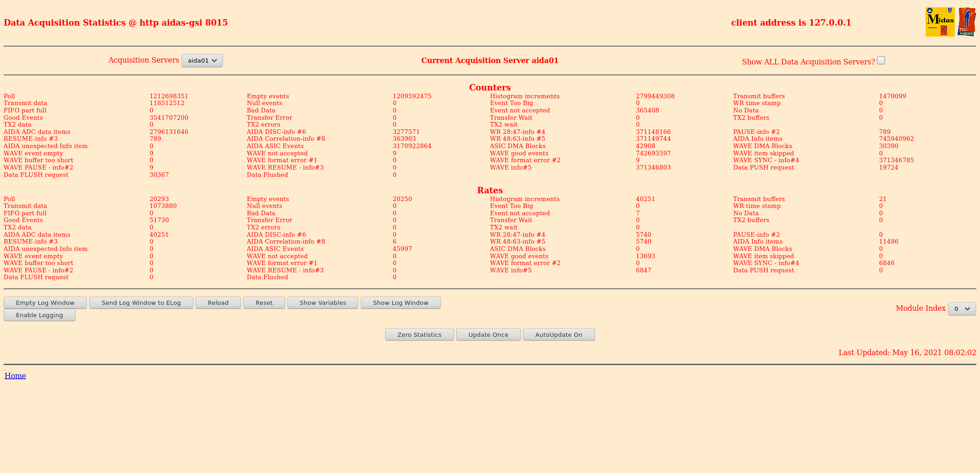The width and height of the screenshot is (980, 473).
Task: Click the Transmit data value 118512512
Action: [167, 103]
